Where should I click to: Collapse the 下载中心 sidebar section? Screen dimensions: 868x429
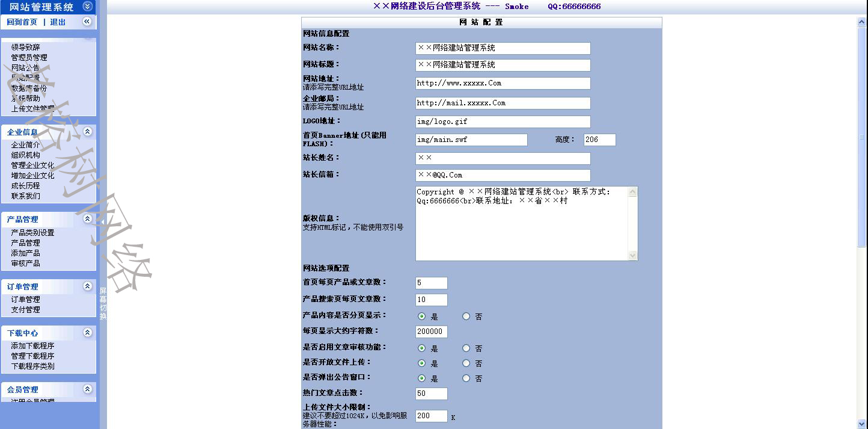pos(87,333)
